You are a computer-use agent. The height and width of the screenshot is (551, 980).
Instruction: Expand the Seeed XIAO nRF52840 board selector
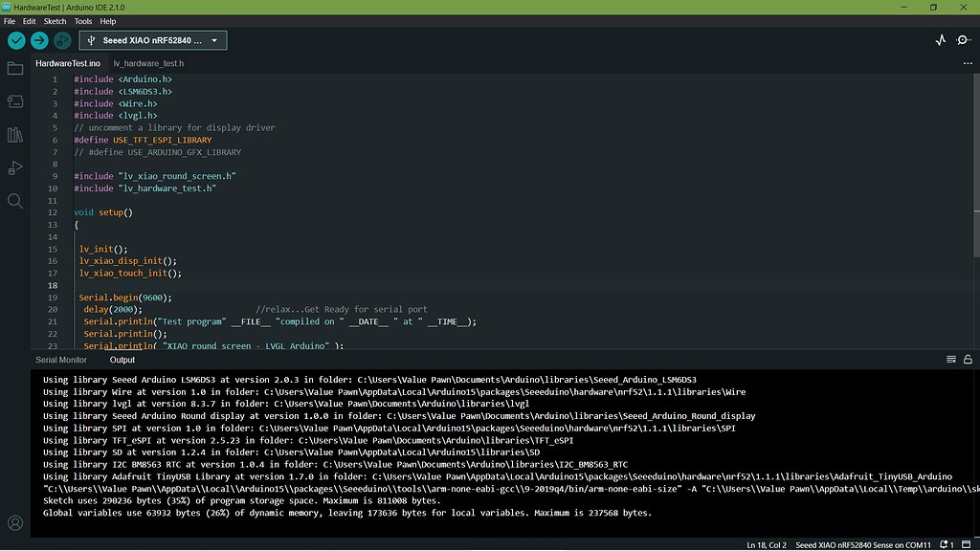pyautogui.click(x=153, y=40)
